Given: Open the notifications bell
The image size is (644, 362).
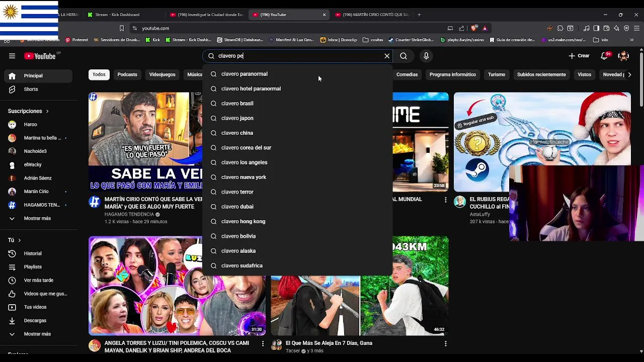Looking at the screenshot, I should click(605, 56).
